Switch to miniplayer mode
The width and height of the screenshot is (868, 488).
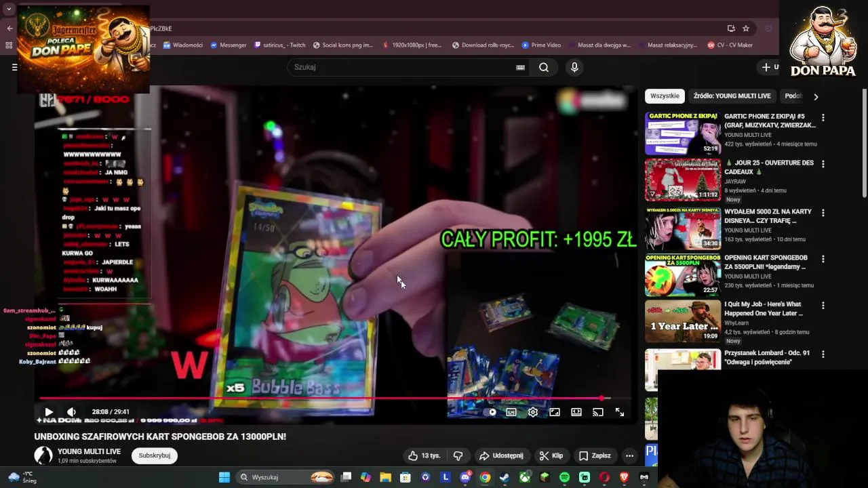(555, 412)
